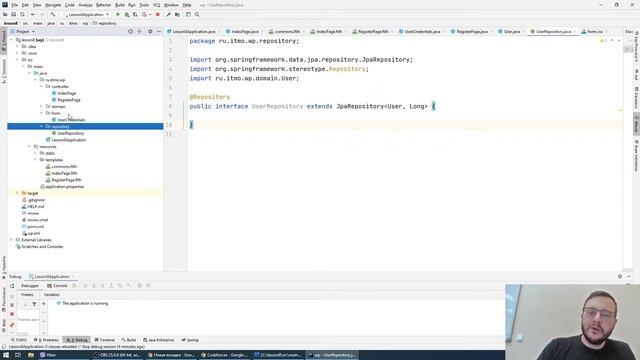Click editor line ending with opening brace
Screen dimensions: 640x360
pyautogui.click(x=312, y=106)
